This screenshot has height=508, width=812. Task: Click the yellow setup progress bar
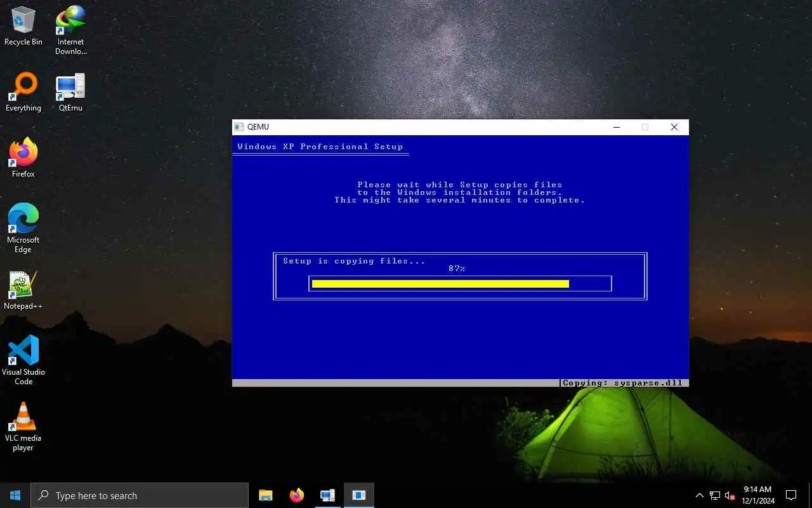coord(440,284)
